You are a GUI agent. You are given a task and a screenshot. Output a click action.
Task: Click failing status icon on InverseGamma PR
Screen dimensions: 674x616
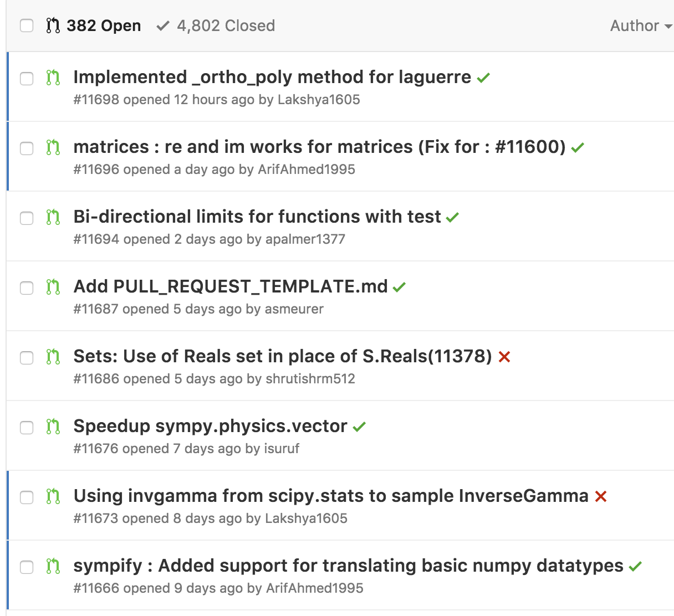600,497
